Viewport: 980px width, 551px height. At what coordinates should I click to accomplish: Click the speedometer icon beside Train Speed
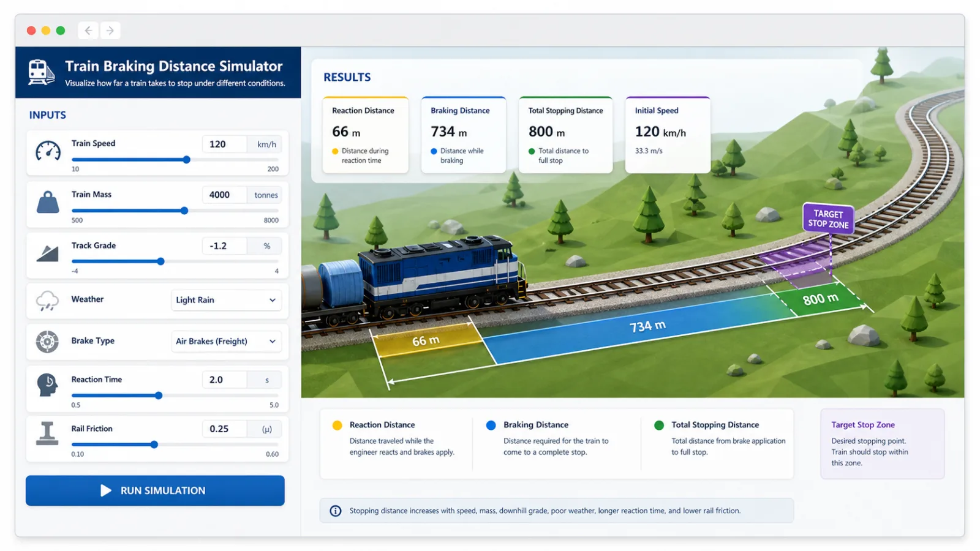48,151
